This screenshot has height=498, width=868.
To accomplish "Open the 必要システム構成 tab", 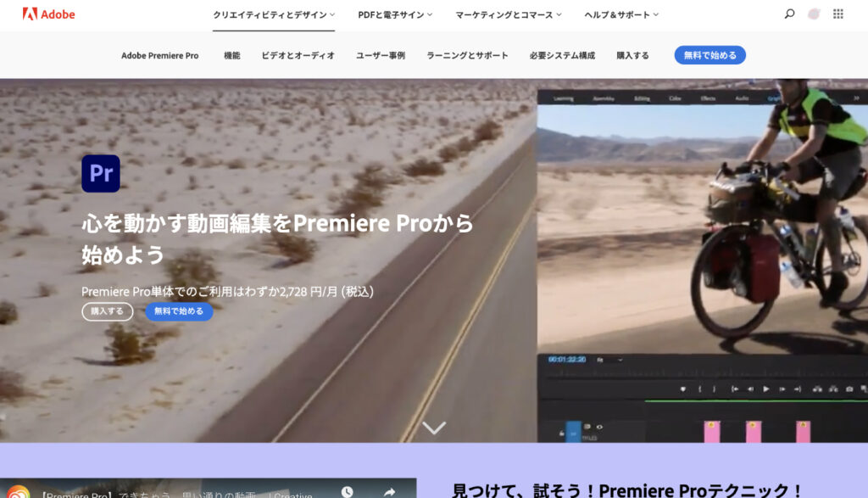I will tap(562, 55).
